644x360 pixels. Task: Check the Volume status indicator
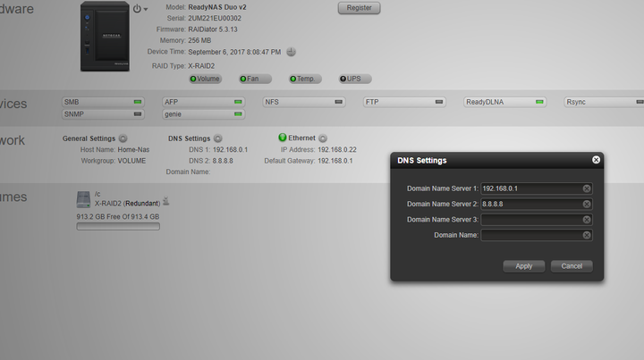pyautogui.click(x=206, y=79)
